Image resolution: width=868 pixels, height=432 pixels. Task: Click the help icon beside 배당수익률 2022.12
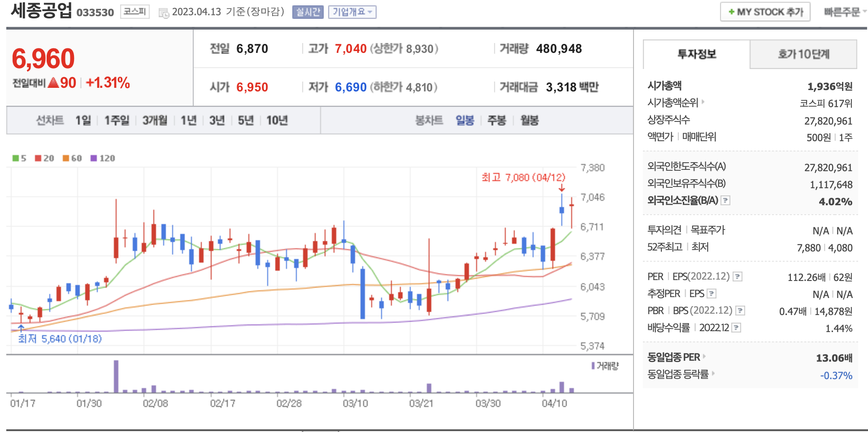pyautogui.click(x=736, y=328)
